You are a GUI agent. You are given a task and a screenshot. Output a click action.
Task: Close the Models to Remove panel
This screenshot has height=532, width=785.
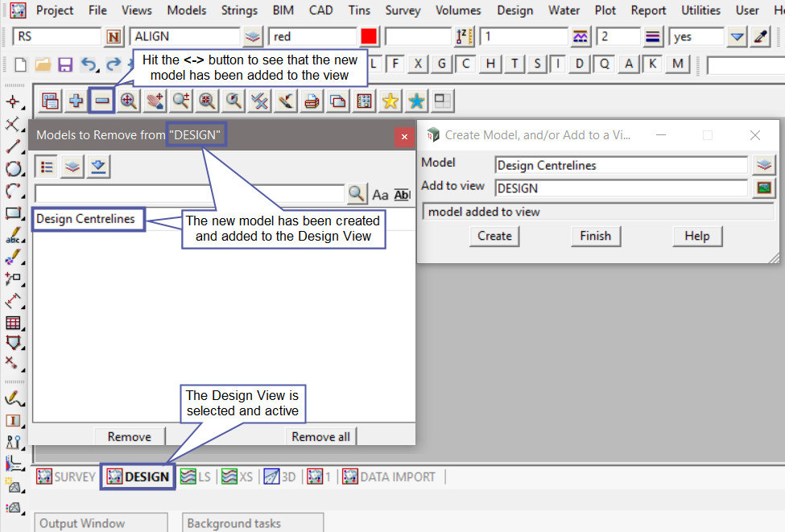tap(404, 137)
